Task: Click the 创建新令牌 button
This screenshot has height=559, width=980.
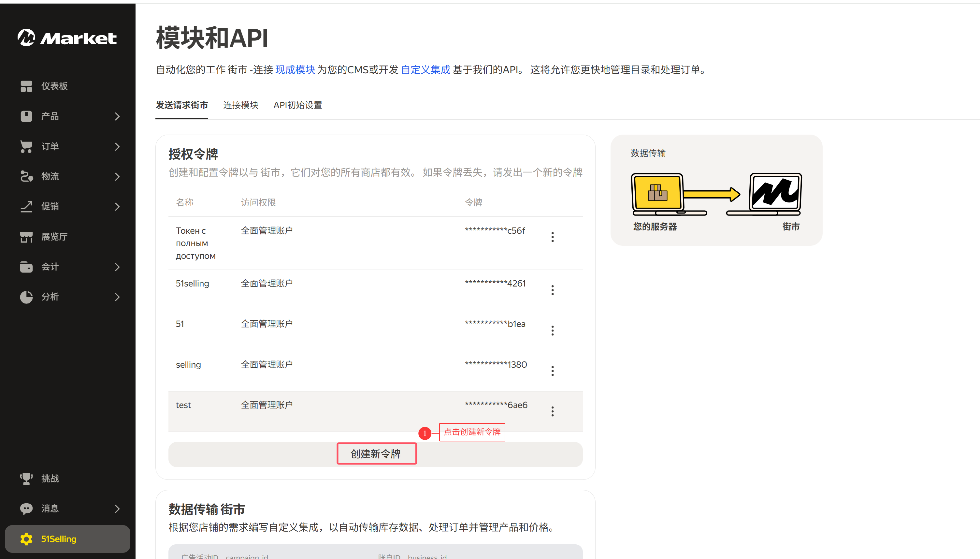Action: point(376,454)
